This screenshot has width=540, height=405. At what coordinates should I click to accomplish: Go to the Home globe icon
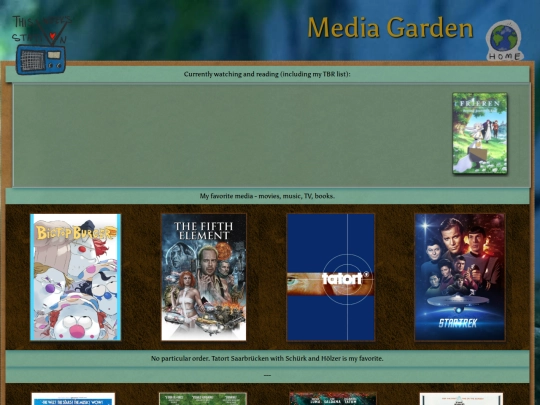(505, 41)
